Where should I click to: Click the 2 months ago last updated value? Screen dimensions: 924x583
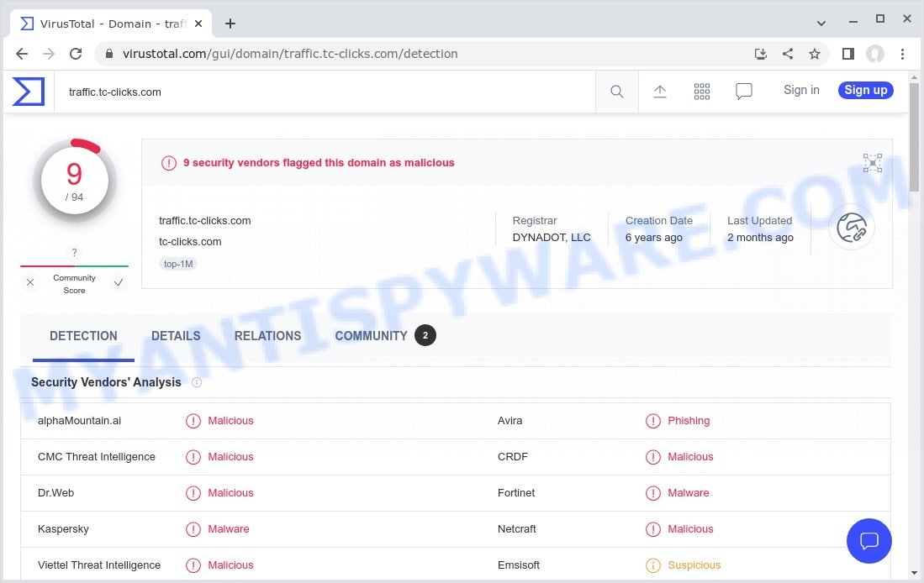point(760,238)
